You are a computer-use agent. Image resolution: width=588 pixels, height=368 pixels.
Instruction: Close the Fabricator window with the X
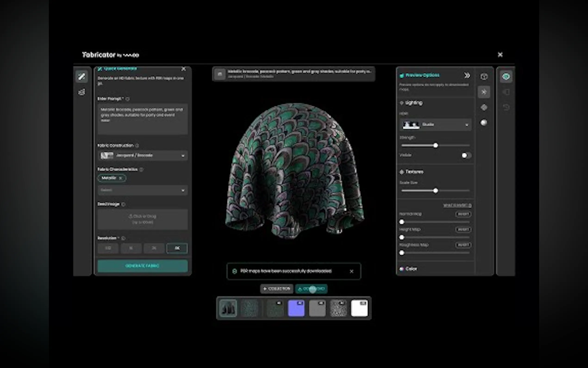pos(500,55)
